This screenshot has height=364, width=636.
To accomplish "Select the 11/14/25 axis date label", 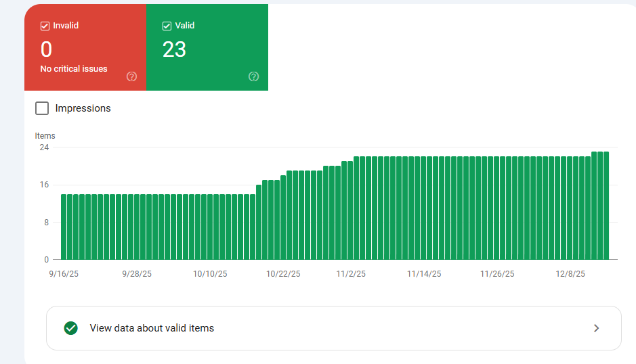I will point(424,274).
